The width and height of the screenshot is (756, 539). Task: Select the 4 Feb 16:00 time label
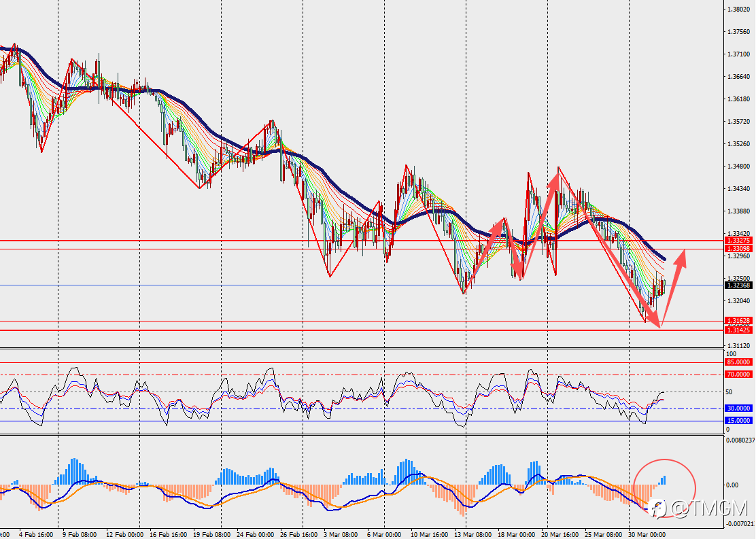[35, 535]
